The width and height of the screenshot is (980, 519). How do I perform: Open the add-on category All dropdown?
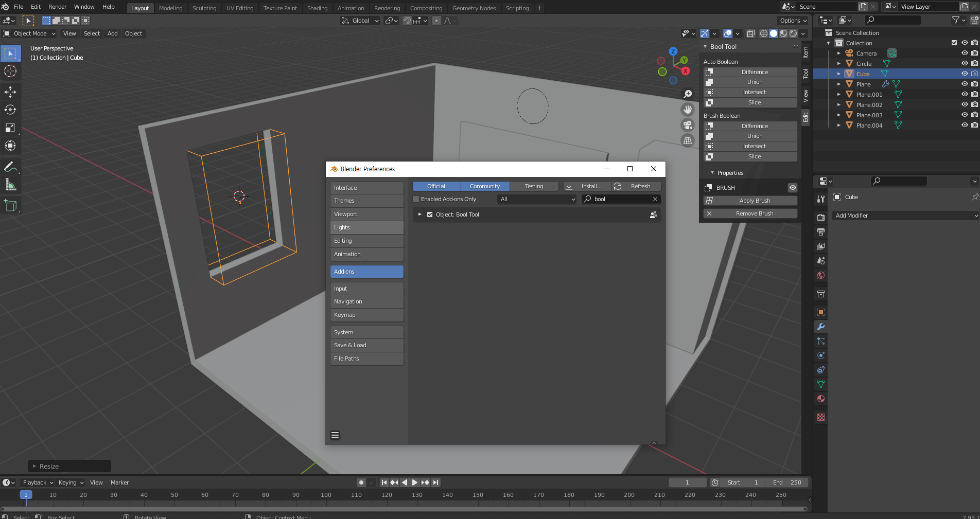pos(537,199)
